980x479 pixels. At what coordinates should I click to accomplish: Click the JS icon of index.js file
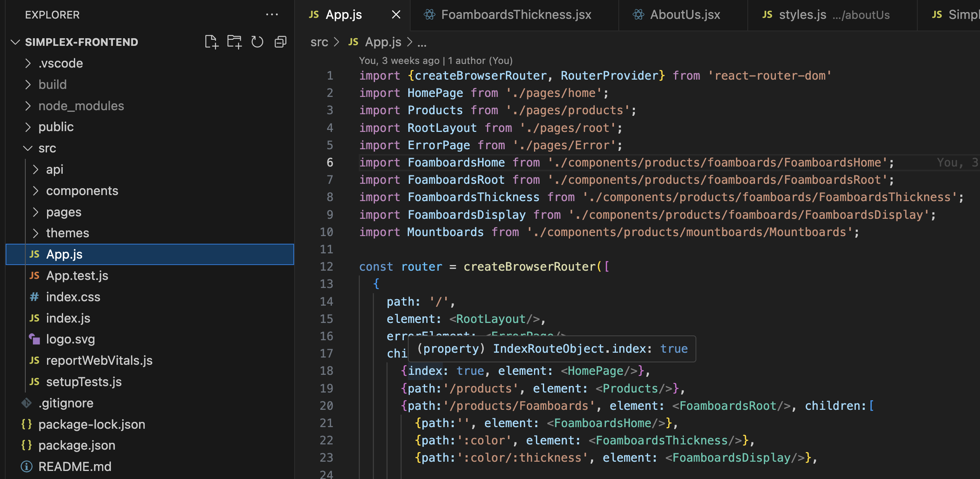tap(35, 318)
